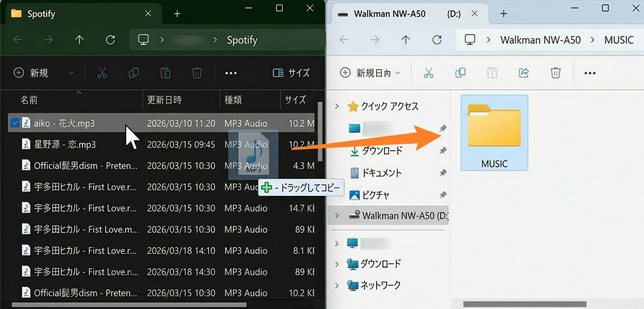Click Paste icon in Spotify window toolbar
The width and height of the screenshot is (644, 309).
click(166, 73)
